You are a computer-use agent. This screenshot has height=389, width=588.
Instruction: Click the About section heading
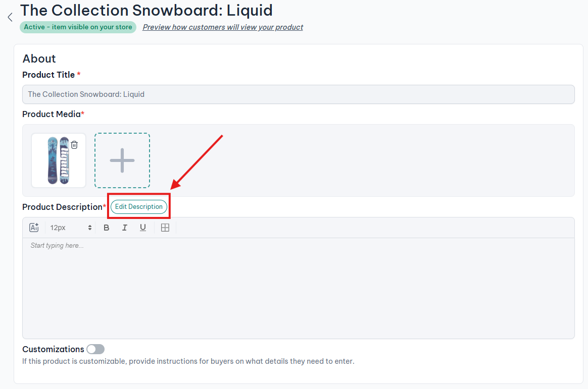39,59
